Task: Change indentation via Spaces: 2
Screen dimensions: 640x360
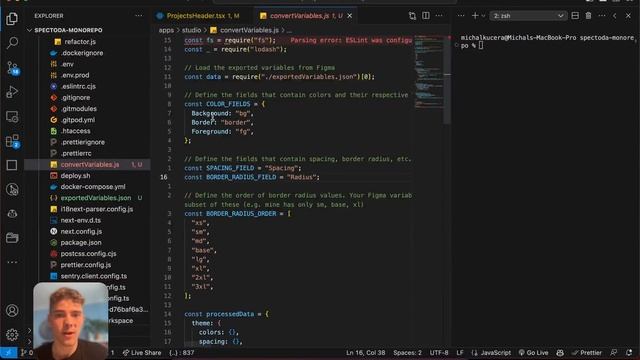Action: [407, 353]
